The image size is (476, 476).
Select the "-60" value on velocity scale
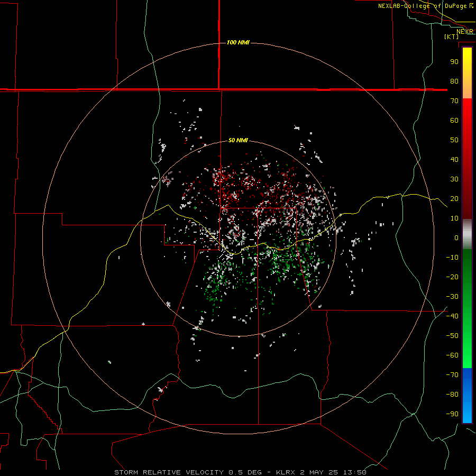[x=452, y=355]
